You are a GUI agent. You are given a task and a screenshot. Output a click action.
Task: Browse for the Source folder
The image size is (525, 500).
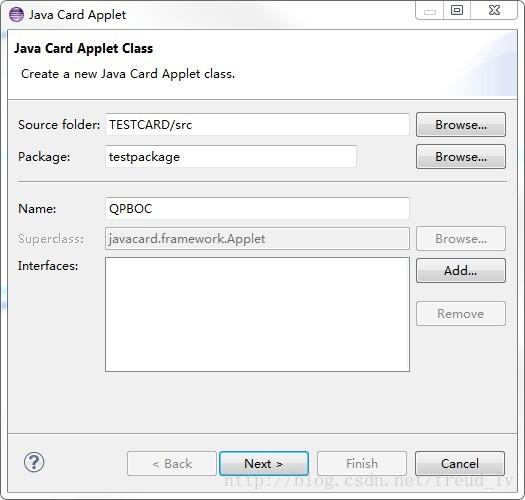[461, 125]
